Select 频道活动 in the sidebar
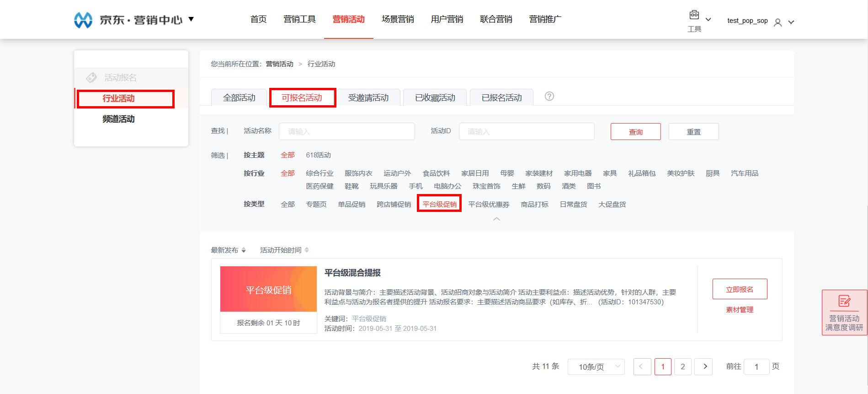 tap(118, 119)
